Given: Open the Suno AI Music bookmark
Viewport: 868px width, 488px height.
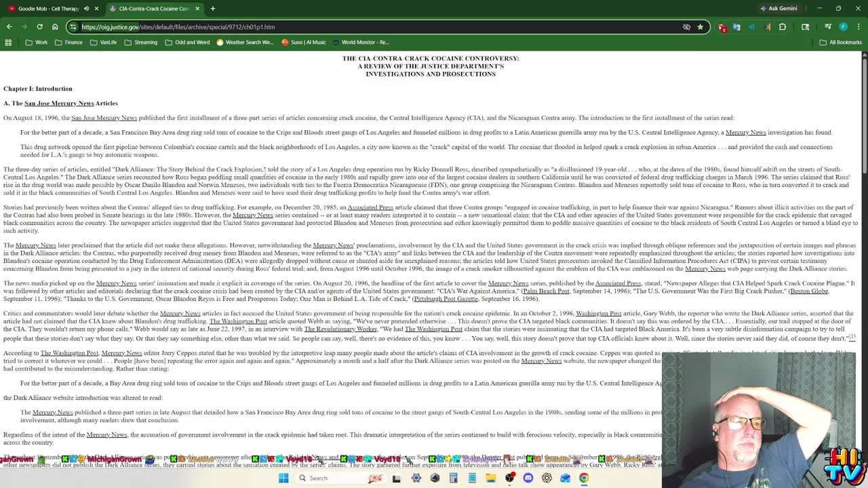Looking at the screenshot, I should (303, 42).
